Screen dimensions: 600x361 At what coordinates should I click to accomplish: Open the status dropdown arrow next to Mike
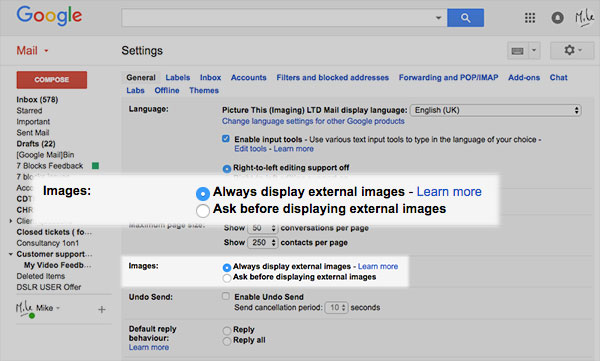[x=58, y=308]
